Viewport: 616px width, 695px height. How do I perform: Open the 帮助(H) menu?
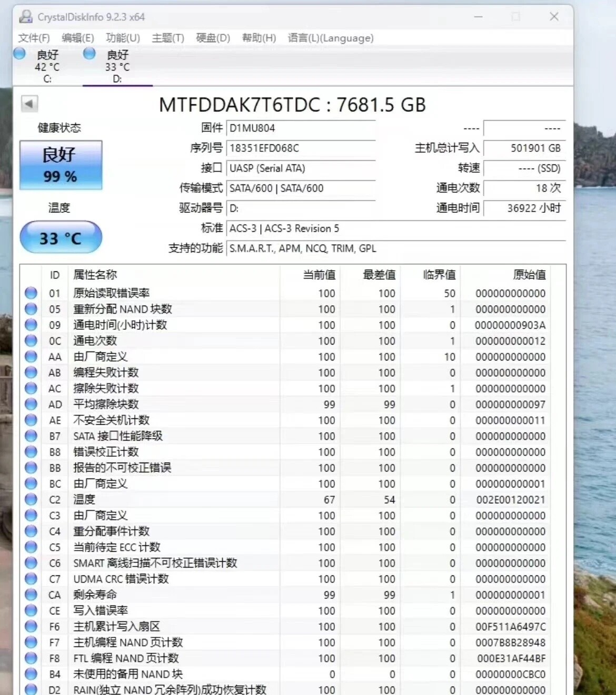coord(259,38)
